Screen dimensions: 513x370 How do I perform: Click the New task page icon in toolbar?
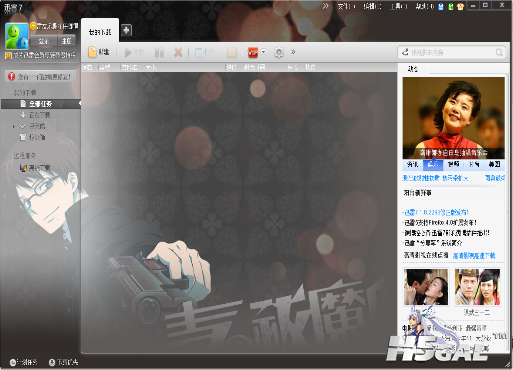click(x=92, y=52)
